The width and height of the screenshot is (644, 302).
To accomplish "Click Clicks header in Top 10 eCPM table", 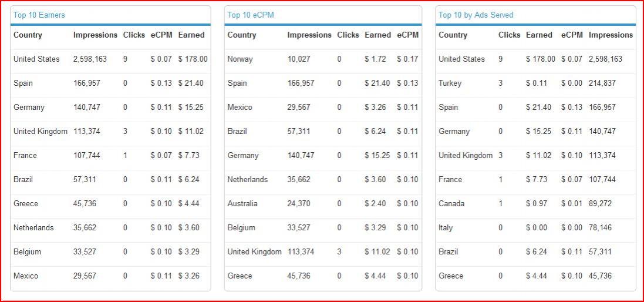I will [348, 35].
